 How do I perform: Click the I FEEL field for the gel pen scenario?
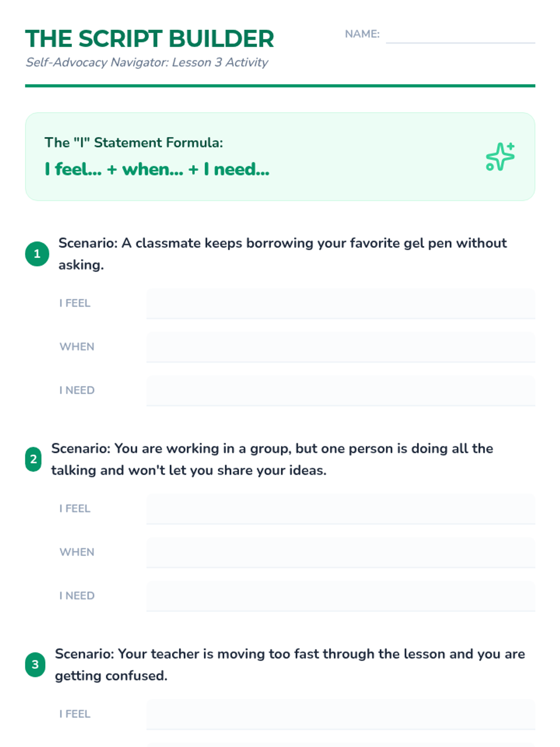(340, 303)
